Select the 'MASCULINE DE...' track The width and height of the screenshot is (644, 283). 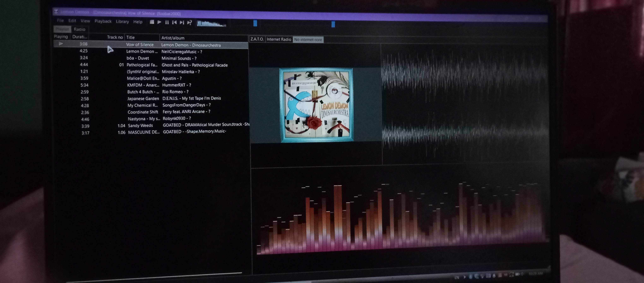[144, 132]
